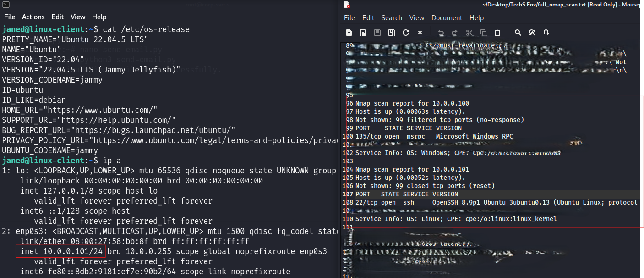
Task: Click the Copy icon in Mousepad toolbar
Action: [483, 33]
